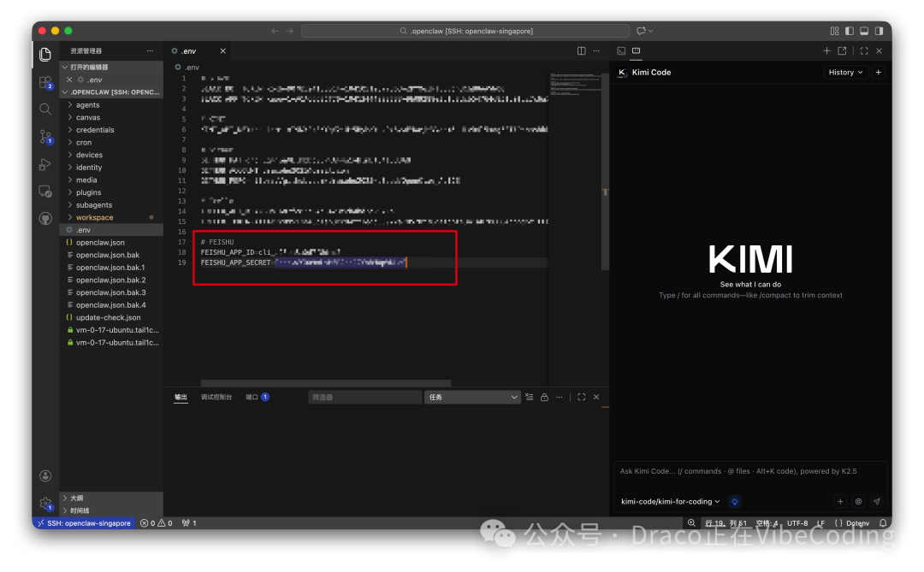Open the output channel dropdown in panel

pos(471,397)
